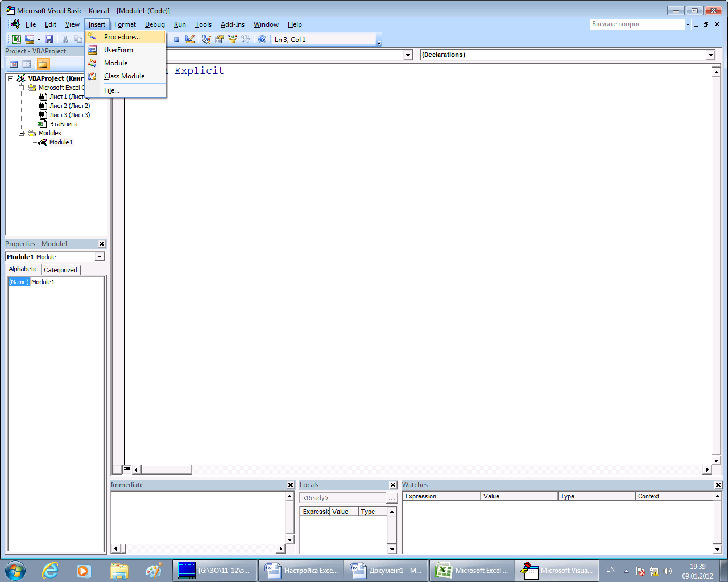Screen dimensions: 728x582
Task: Click the Save floppy disk icon
Action: (x=49, y=39)
